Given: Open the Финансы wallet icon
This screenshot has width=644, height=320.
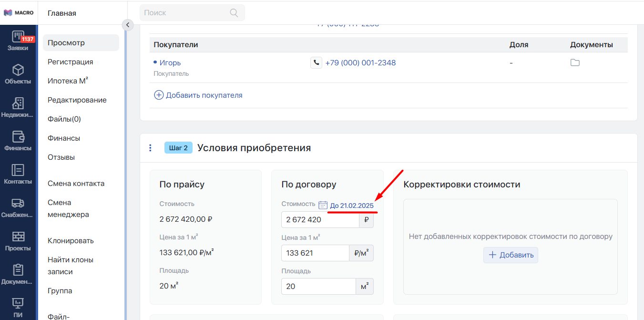Looking at the screenshot, I should coord(18,137).
